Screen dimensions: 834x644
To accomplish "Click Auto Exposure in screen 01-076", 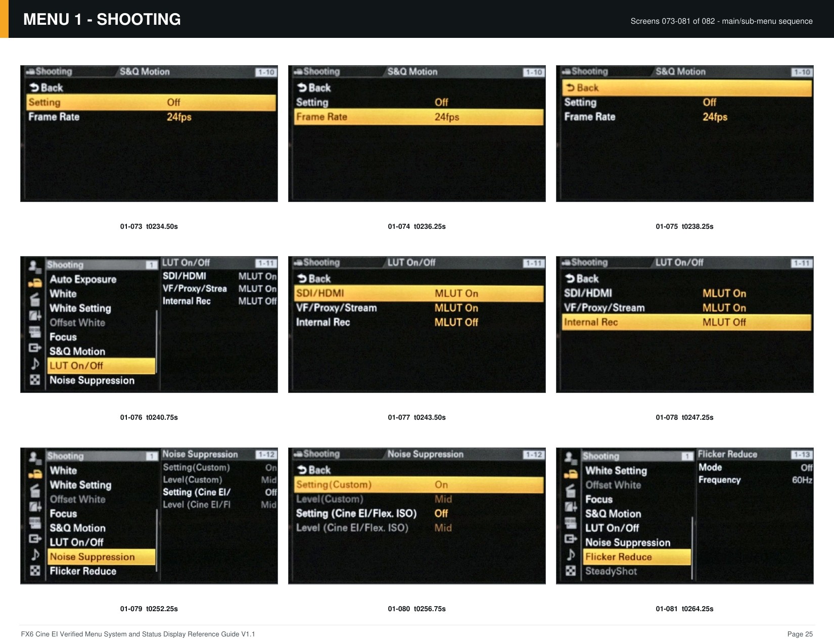I will (83, 279).
